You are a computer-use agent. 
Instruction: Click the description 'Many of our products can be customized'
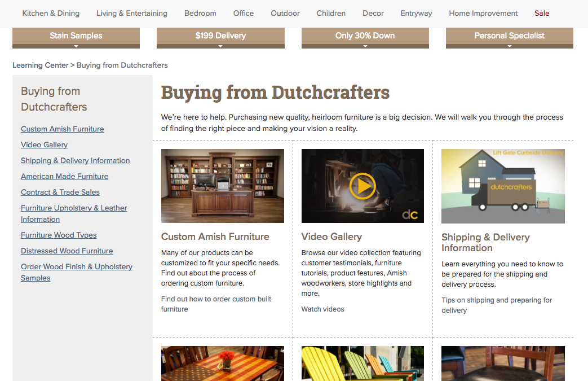point(220,268)
